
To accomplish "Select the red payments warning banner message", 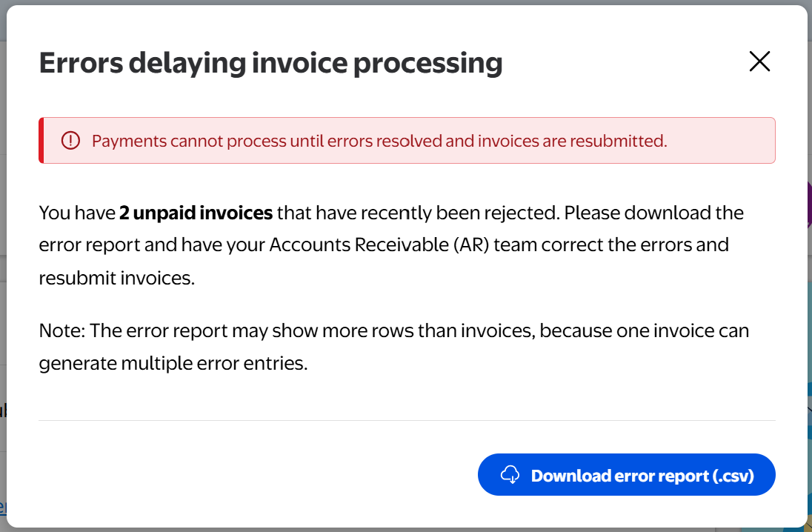I will click(x=379, y=141).
